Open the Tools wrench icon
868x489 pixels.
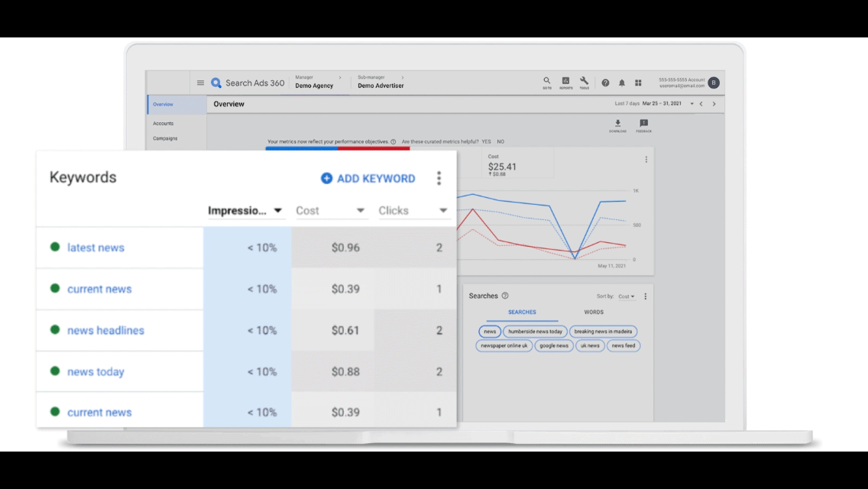584,81
